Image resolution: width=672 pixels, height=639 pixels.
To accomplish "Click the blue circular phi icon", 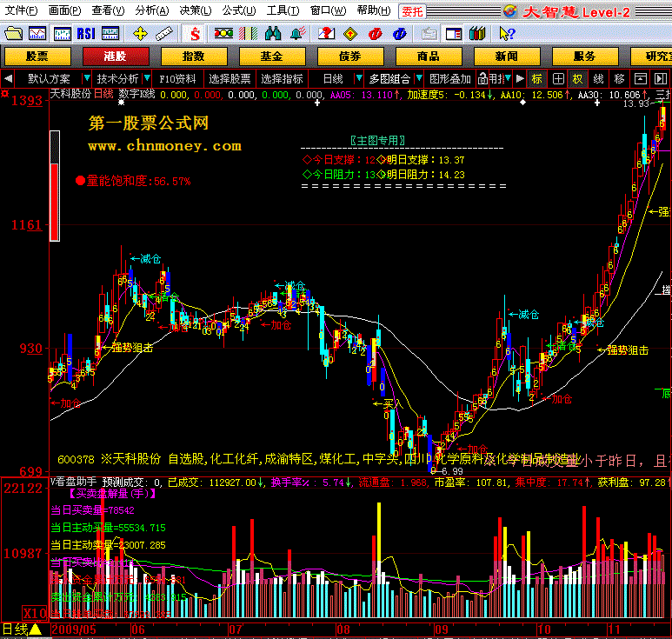I will pyautogui.click(x=399, y=33).
